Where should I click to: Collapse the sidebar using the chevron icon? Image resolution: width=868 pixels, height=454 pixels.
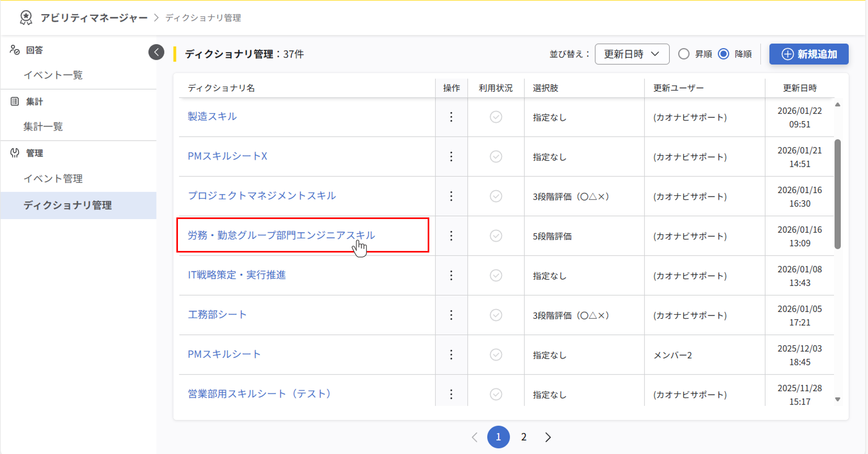[x=156, y=52]
